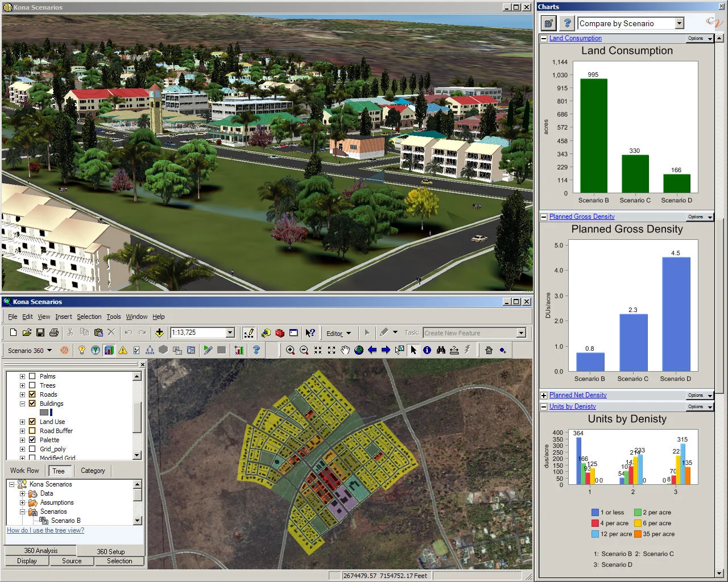This screenshot has height=582, width=728.
Task: Select the Zoom Out magnifier tool
Action: (304, 350)
